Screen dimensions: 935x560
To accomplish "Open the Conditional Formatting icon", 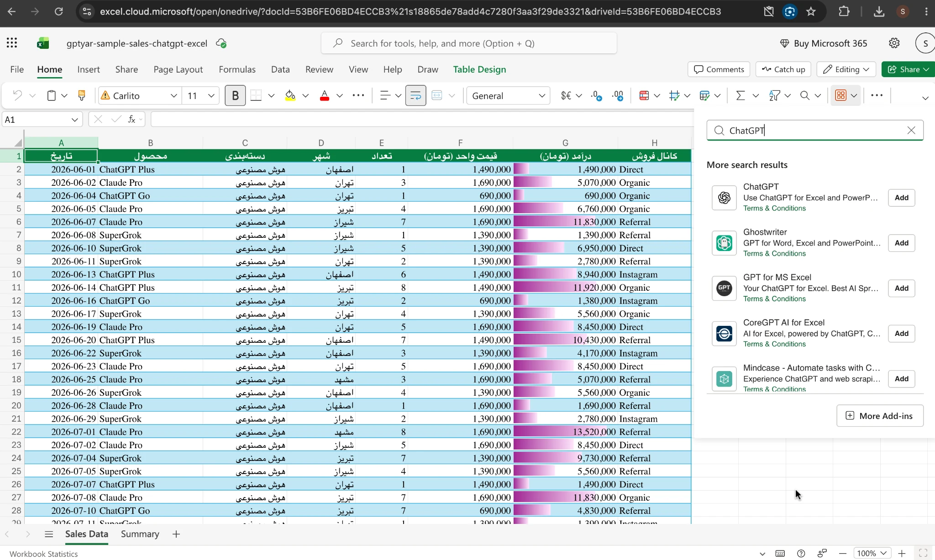I will pos(644,95).
